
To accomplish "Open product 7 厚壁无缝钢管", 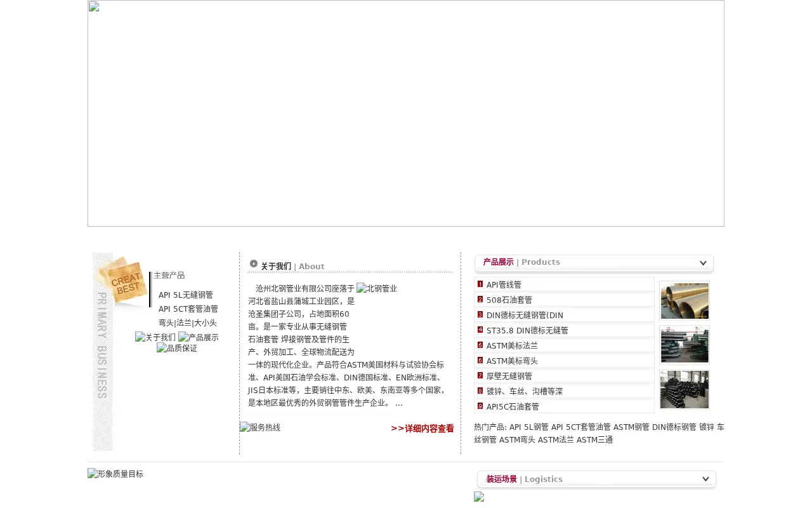I will [509, 376].
